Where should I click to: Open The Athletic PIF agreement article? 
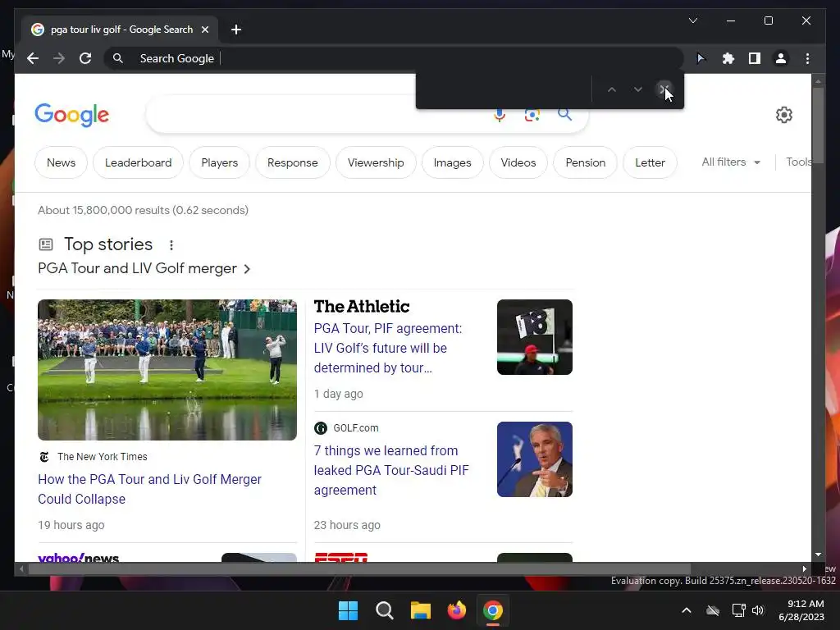pos(388,348)
